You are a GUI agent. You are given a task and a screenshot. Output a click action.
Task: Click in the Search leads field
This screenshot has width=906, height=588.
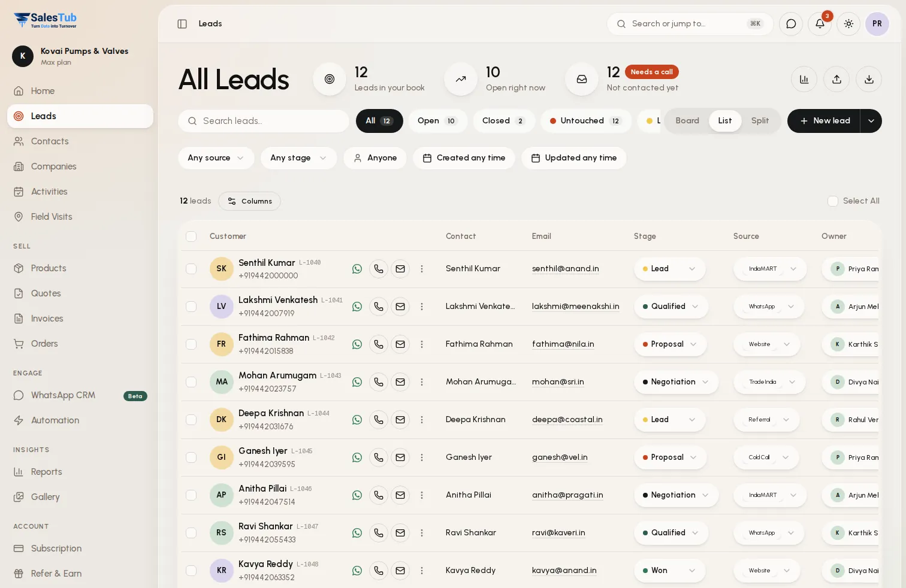coord(264,121)
